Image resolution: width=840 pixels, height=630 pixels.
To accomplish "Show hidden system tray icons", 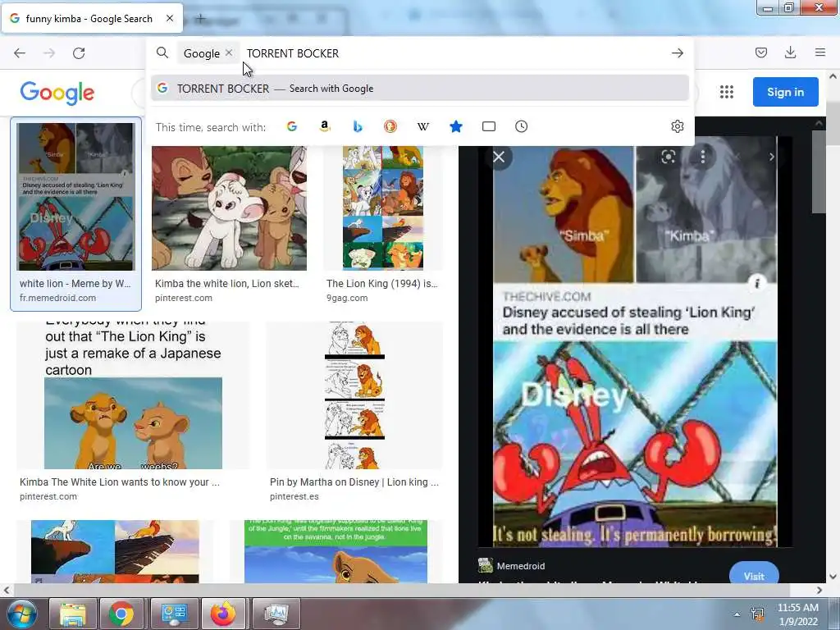I will 737,614.
